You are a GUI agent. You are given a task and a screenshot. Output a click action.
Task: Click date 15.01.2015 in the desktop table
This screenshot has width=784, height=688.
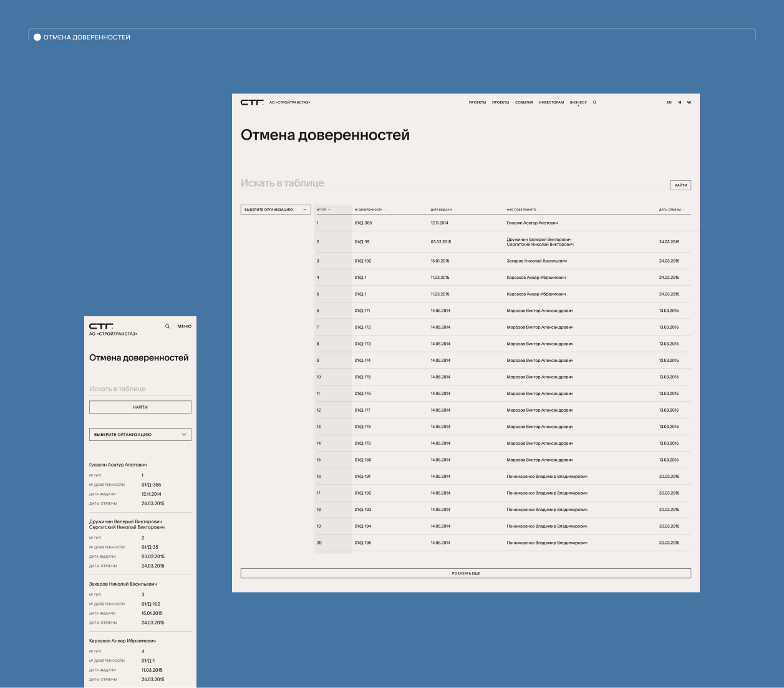pyautogui.click(x=440, y=261)
